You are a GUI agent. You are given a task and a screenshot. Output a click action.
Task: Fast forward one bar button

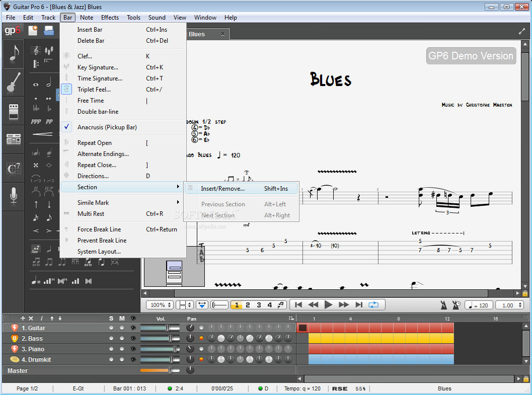click(343, 305)
